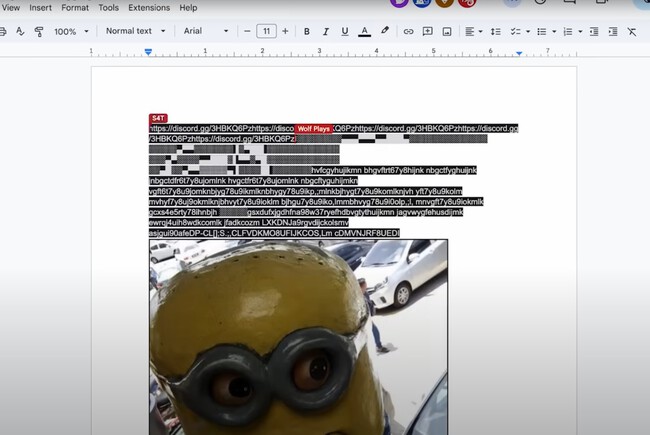Click the paint format roller icon

pos(39,31)
